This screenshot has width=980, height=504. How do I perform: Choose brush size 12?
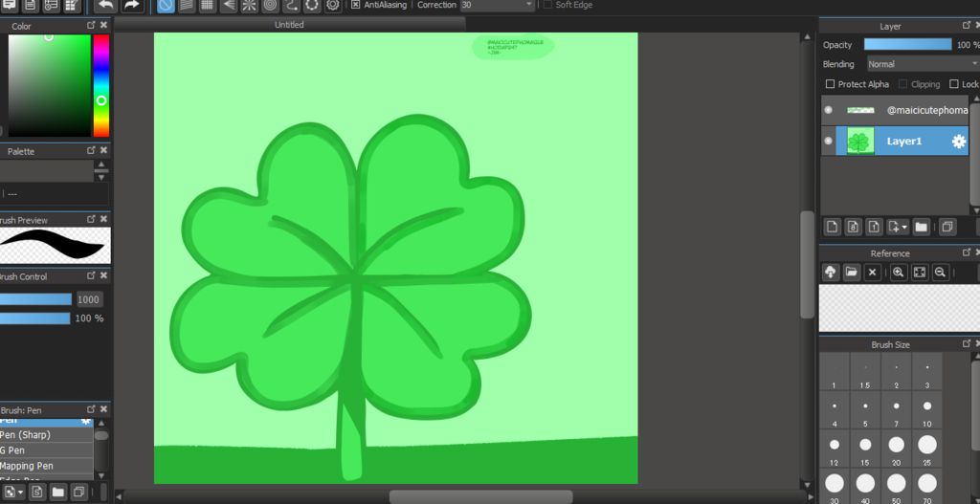[x=835, y=449]
